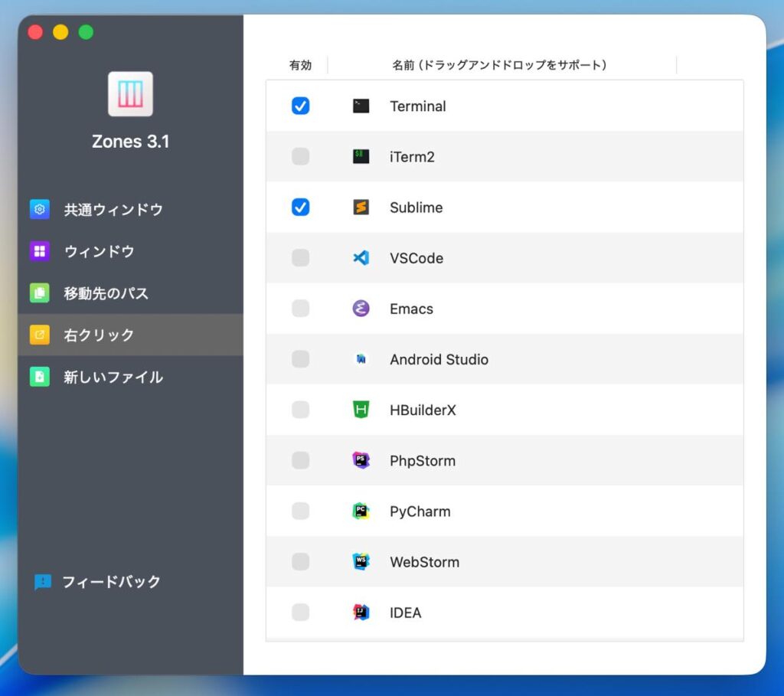This screenshot has width=784, height=696.
Task: Click the フィードバック link
Action: (x=110, y=582)
